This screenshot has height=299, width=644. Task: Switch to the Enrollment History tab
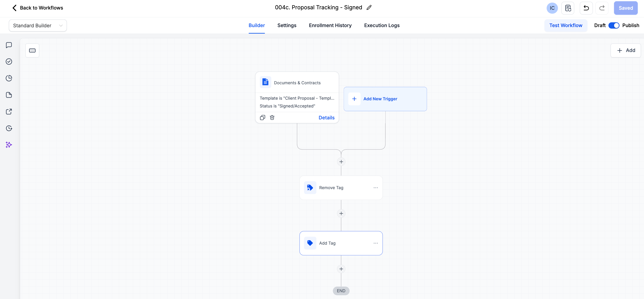pyautogui.click(x=330, y=26)
